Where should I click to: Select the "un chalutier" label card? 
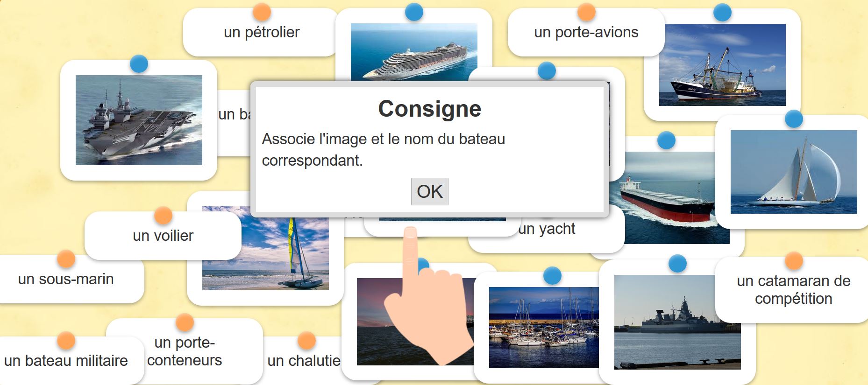tap(304, 361)
